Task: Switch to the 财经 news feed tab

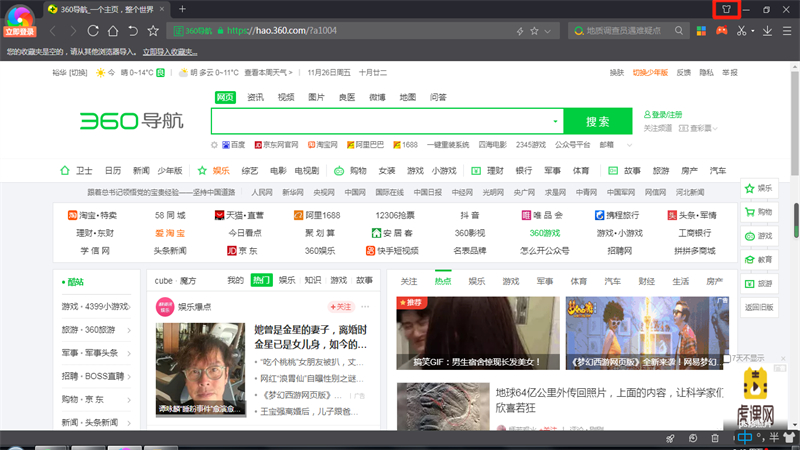Action: 646,281
